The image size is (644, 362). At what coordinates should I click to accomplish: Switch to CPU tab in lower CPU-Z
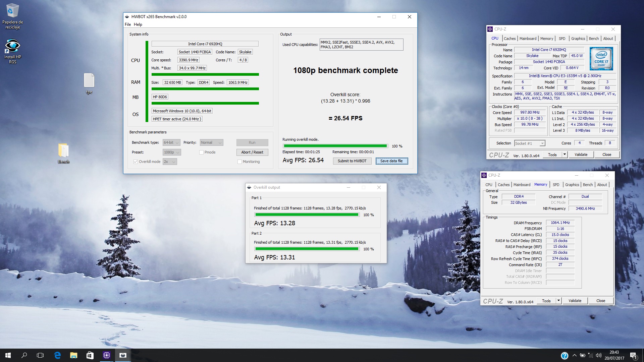click(x=489, y=185)
